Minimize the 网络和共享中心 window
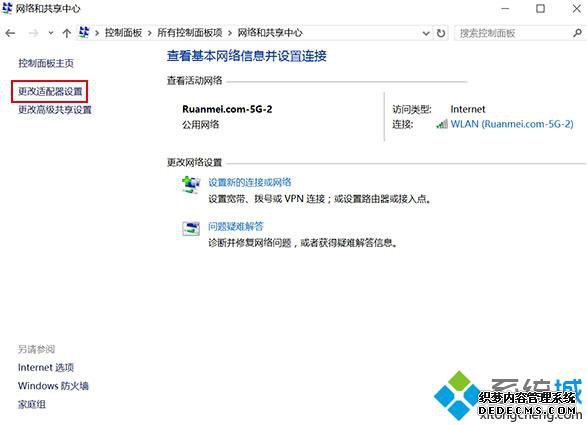587x425 pixels. pyautogui.click(x=505, y=8)
